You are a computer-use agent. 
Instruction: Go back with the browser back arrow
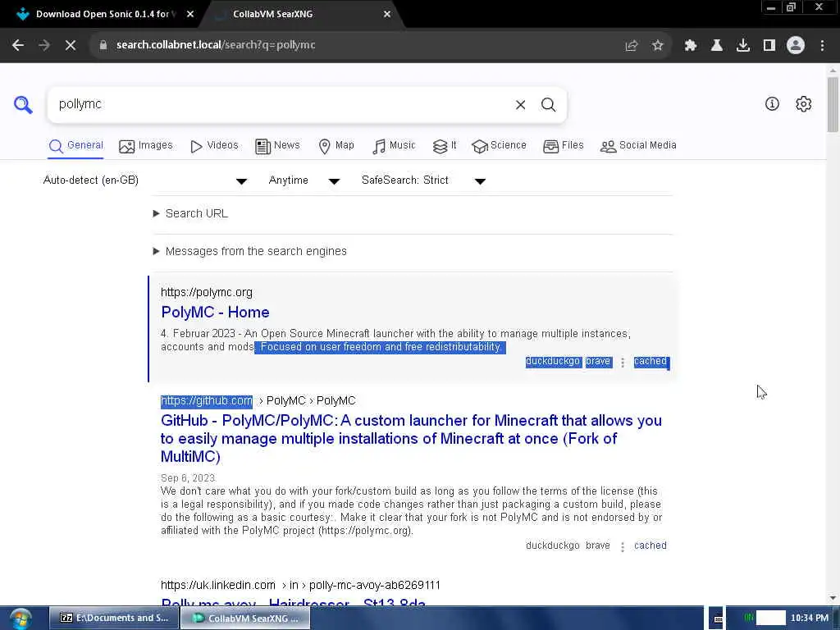[x=18, y=45]
